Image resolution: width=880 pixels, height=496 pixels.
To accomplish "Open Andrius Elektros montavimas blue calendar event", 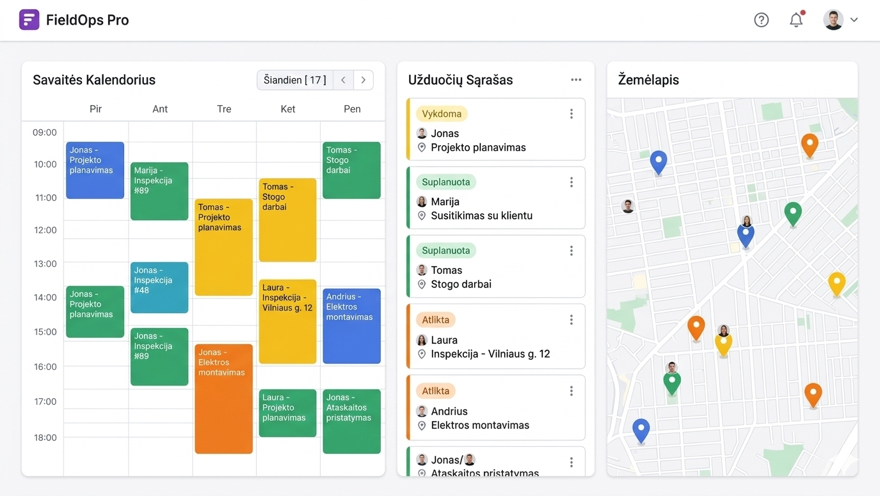I will point(351,325).
